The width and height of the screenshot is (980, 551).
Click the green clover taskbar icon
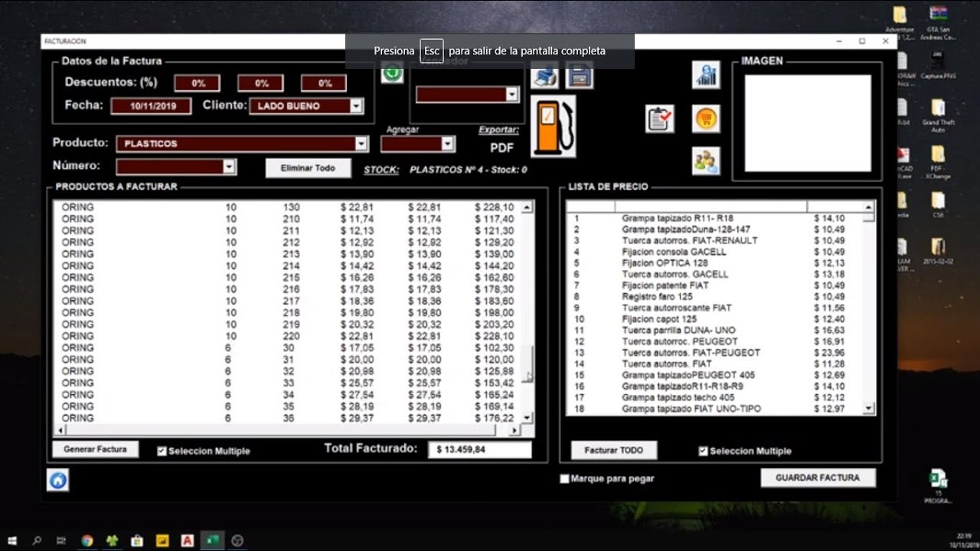112,540
